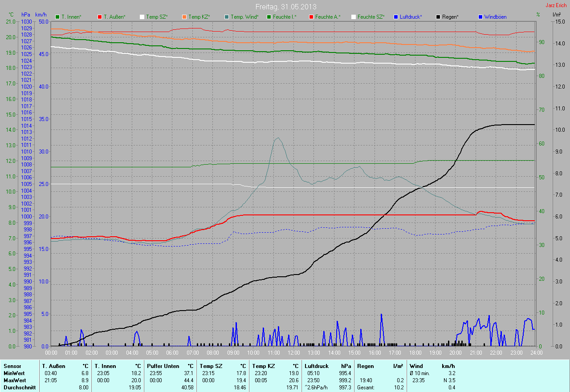Click the blue Windböen legend swatch
This screenshot has height=392, width=570.
(480, 17)
